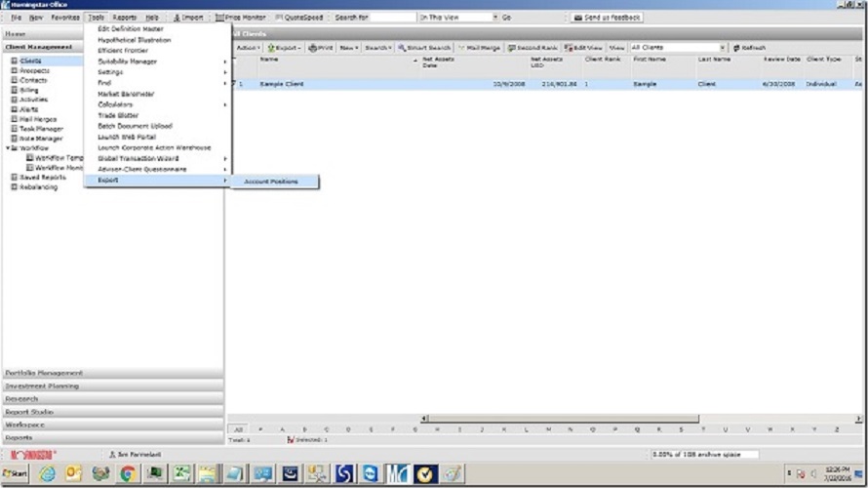
Task: Select Activities in the sidebar
Action: click(x=33, y=100)
